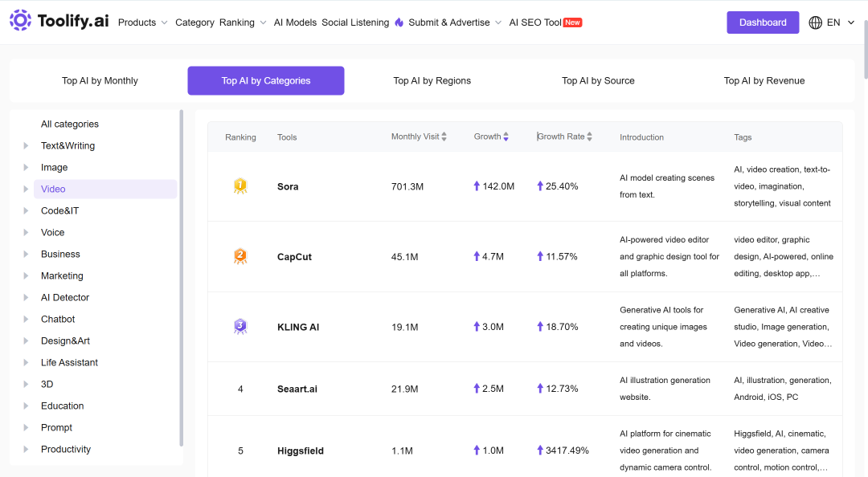Sort by Growth Rate column arrows
Viewport: 868px width, 477px height.
(x=590, y=137)
